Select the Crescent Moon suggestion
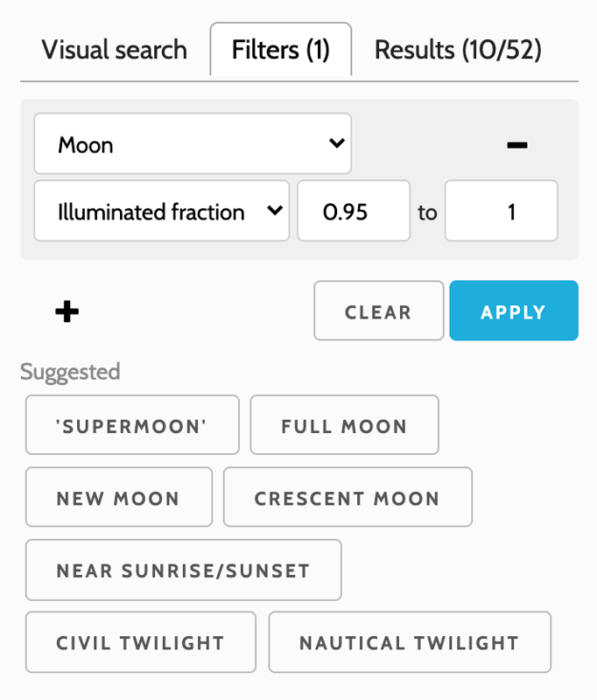 pos(348,498)
